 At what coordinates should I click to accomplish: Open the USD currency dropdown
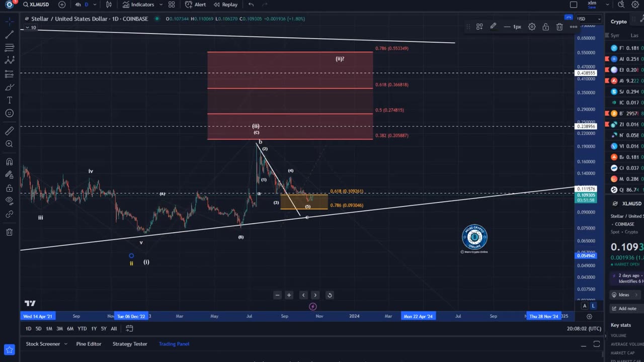589,19
